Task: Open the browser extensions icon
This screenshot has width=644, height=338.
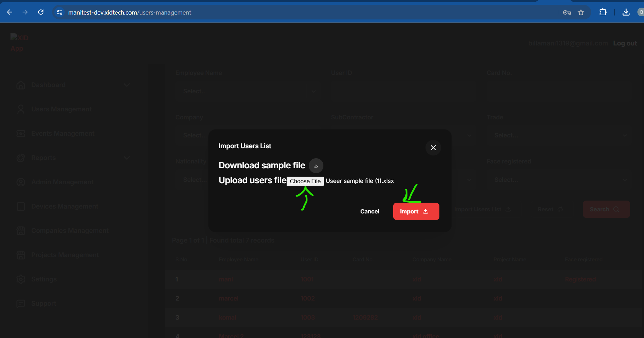Action: click(x=603, y=12)
